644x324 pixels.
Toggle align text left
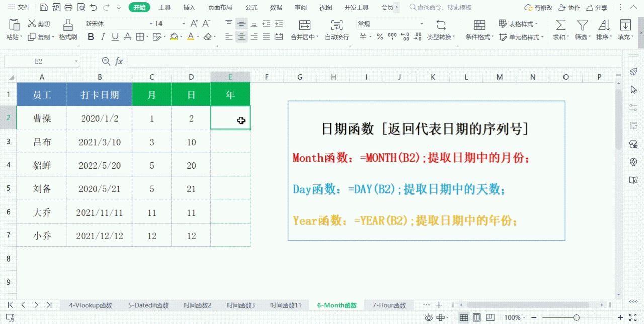pos(229,36)
